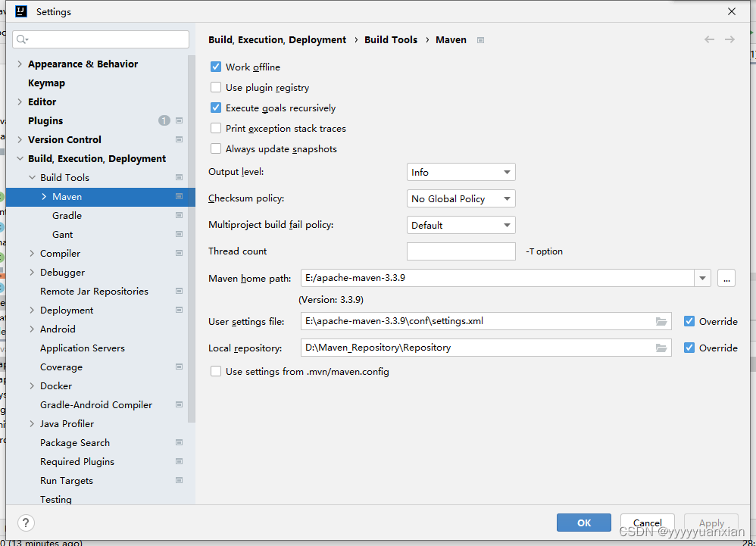This screenshot has width=756, height=546.
Task: Open the Testing settings page
Action: tap(56, 499)
